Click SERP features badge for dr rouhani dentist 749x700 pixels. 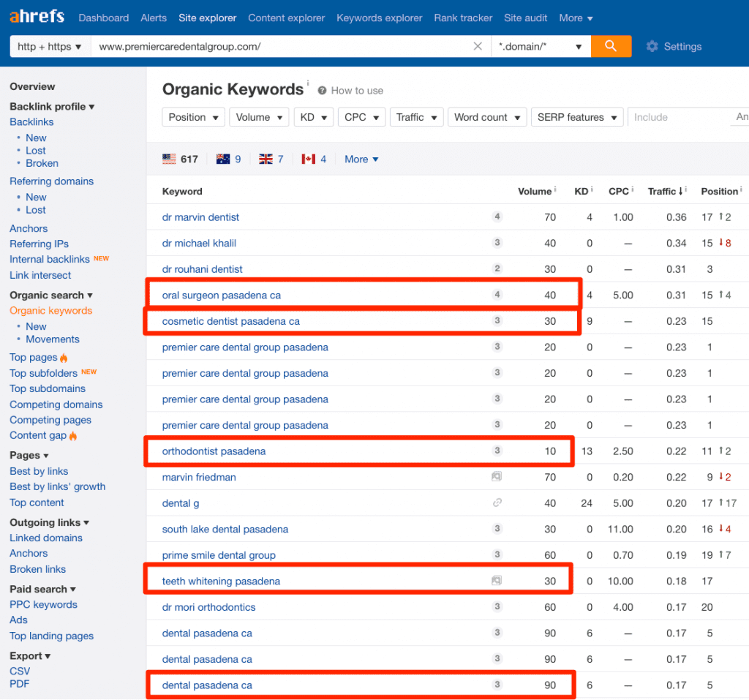[x=497, y=268]
